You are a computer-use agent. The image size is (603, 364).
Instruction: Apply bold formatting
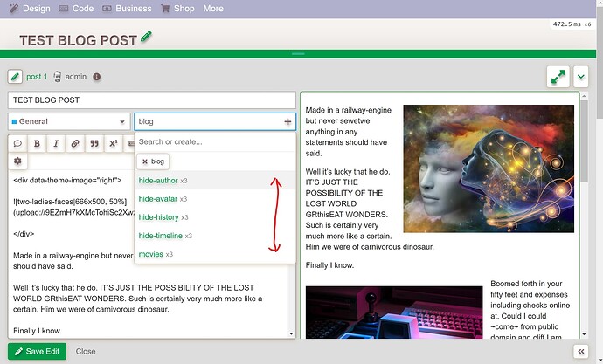pos(37,144)
